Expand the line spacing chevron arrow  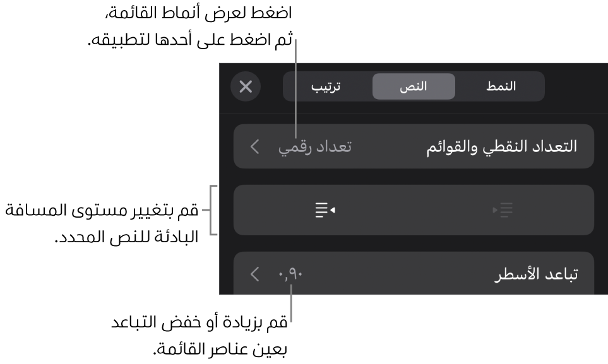click(255, 274)
